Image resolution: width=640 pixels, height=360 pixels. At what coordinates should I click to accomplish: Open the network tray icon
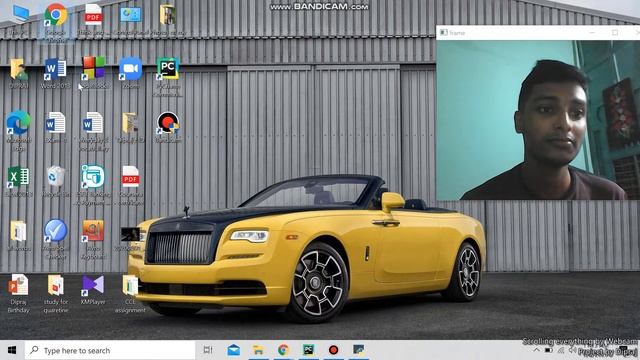(561, 351)
